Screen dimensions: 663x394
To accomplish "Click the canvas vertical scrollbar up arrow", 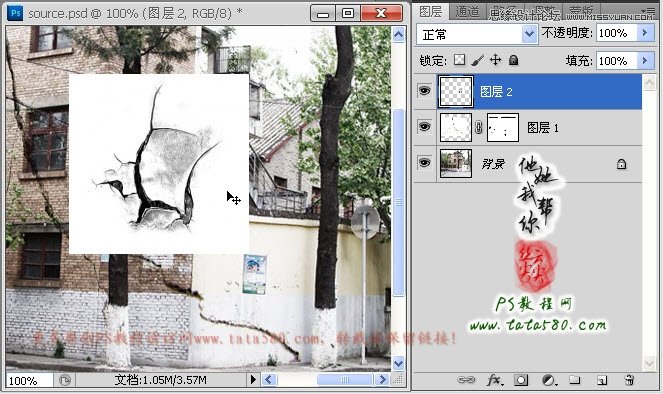I will tap(398, 35).
